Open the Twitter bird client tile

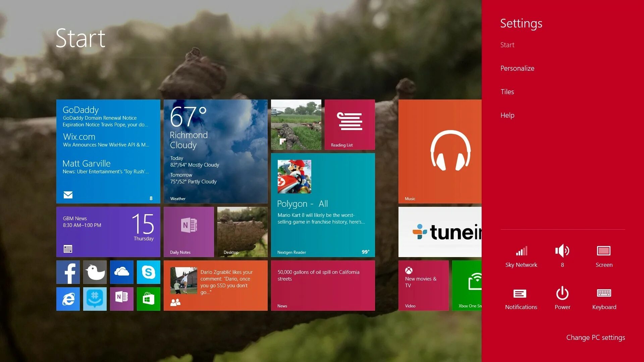point(95,272)
